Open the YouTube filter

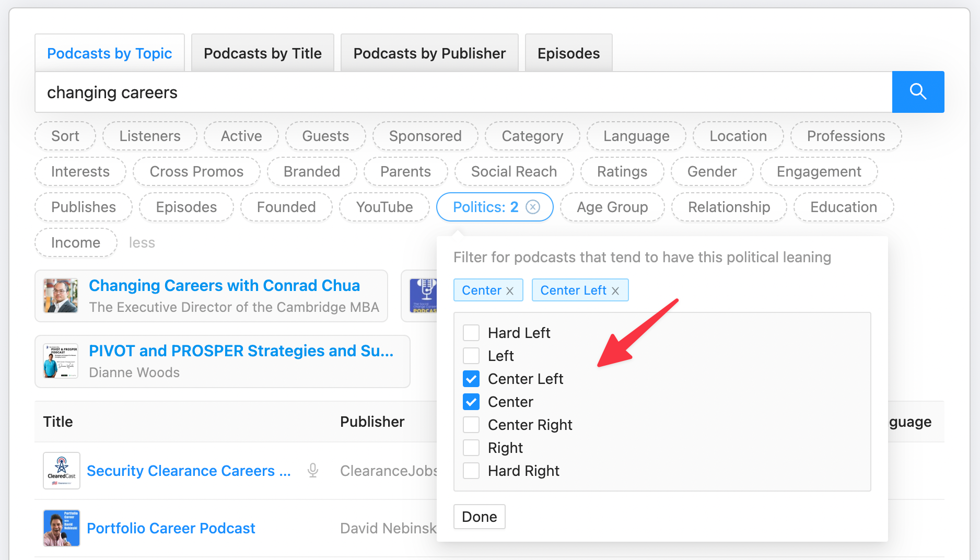click(x=384, y=207)
